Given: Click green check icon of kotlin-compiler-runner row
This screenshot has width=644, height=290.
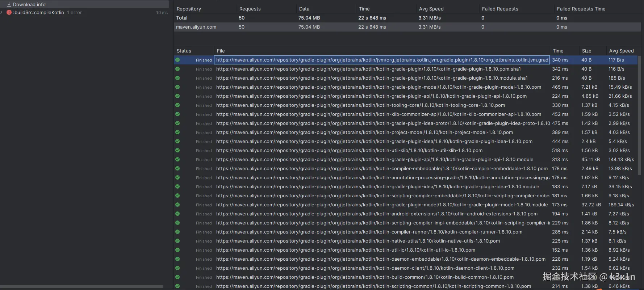Looking at the screenshot, I should click(x=177, y=232).
